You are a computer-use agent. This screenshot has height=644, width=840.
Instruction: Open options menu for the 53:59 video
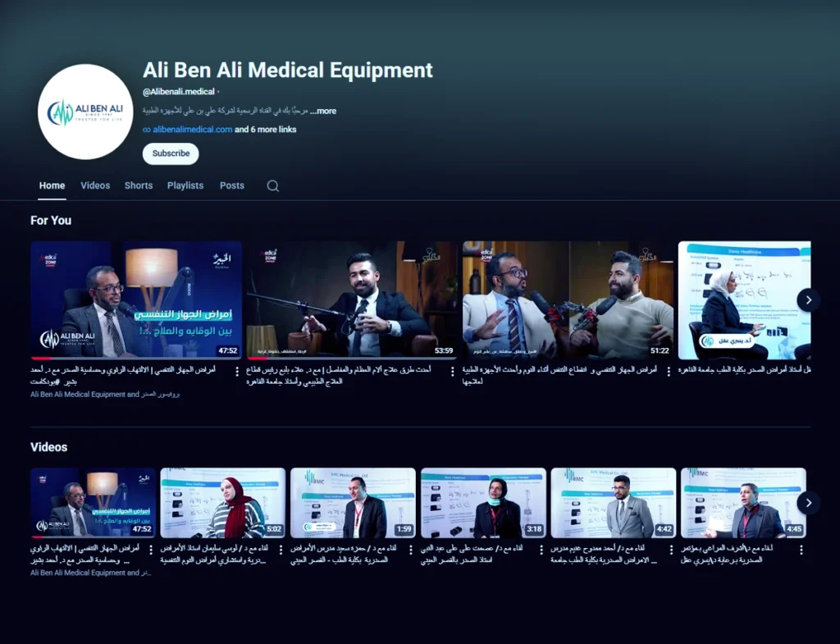click(x=453, y=372)
